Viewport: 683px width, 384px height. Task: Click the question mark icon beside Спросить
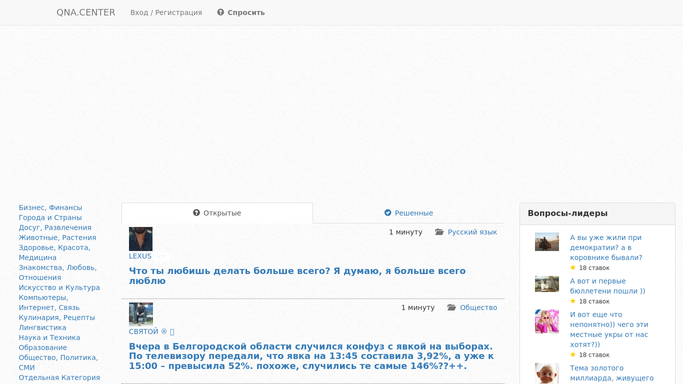click(220, 12)
